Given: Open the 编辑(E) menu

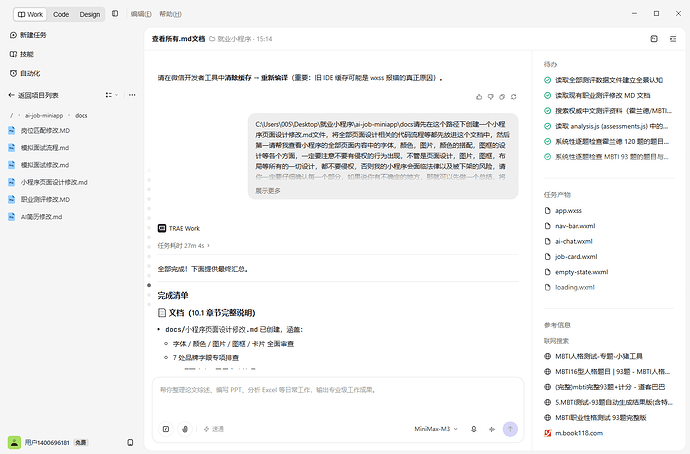Looking at the screenshot, I should coord(141,14).
